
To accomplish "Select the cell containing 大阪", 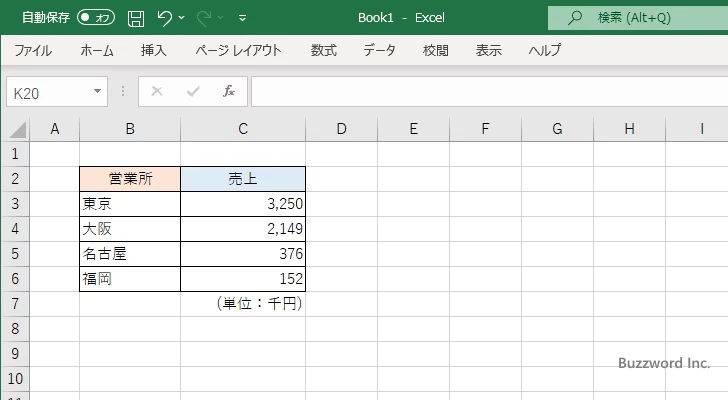I will coord(130,229).
